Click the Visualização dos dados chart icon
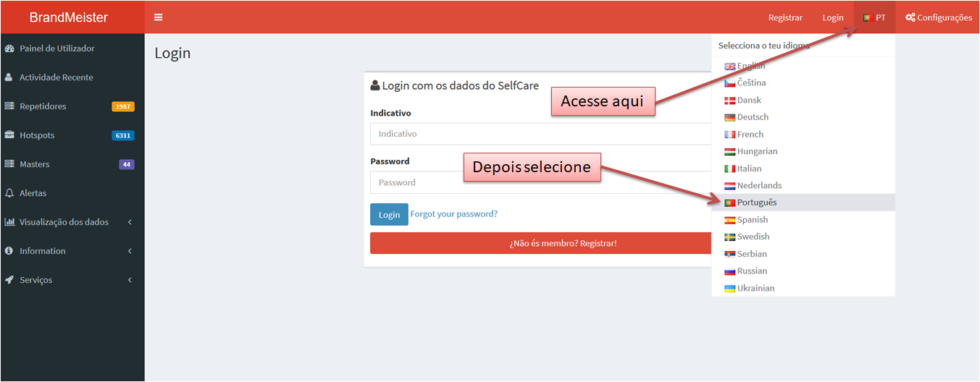This screenshot has width=980, height=382. click(x=9, y=222)
